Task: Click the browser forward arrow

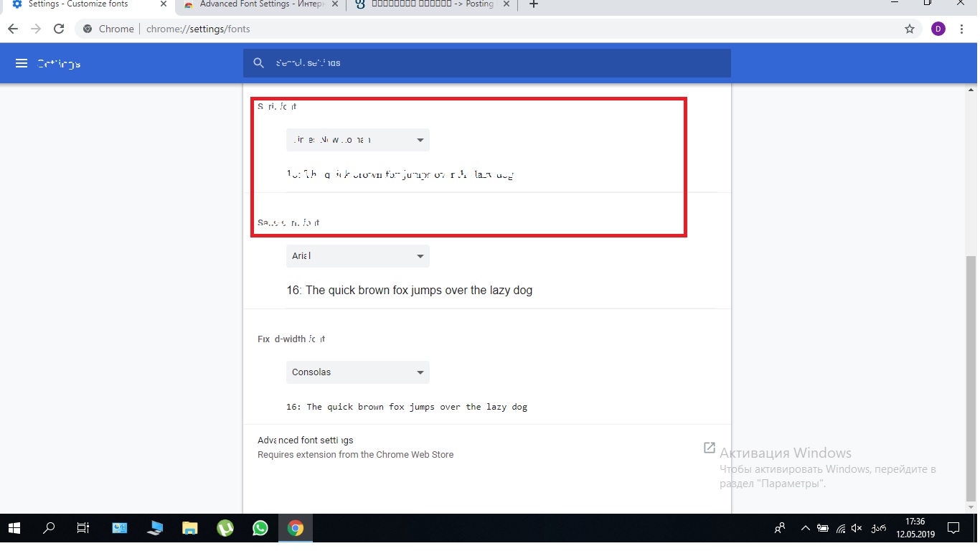Action: click(36, 29)
